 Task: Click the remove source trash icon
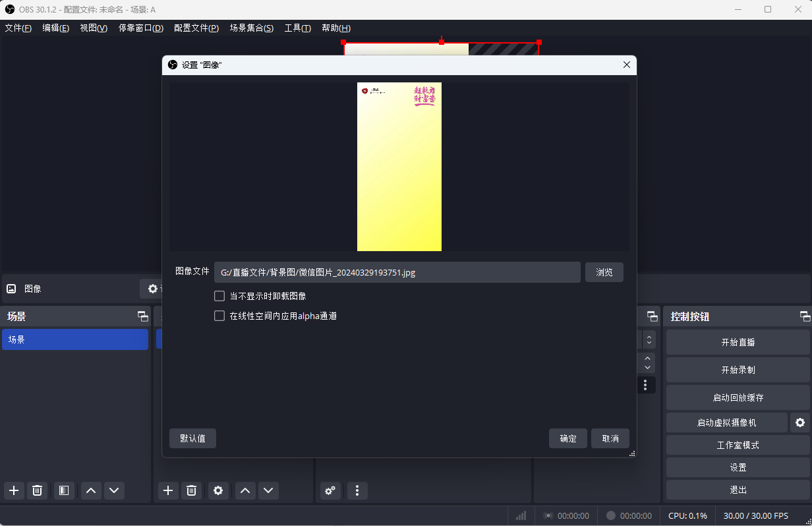click(x=192, y=490)
